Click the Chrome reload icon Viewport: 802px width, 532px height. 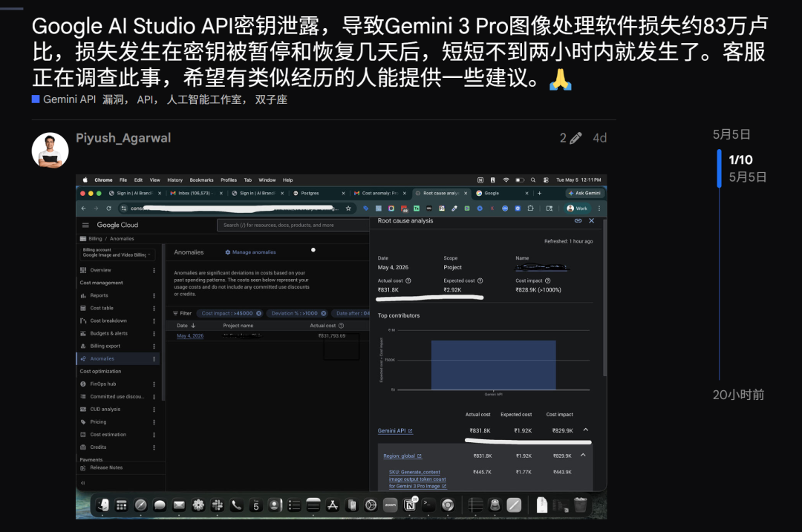[108, 208]
